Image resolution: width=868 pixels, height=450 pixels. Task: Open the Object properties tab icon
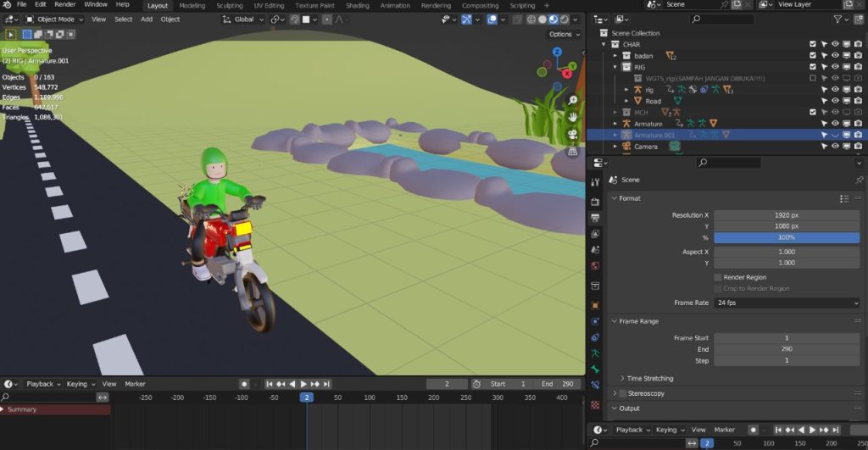coord(596,304)
